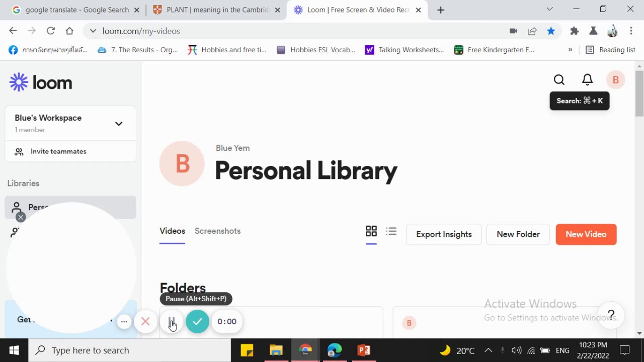Reload the Loom page
The width and height of the screenshot is (644, 362).
click(50, 31)
